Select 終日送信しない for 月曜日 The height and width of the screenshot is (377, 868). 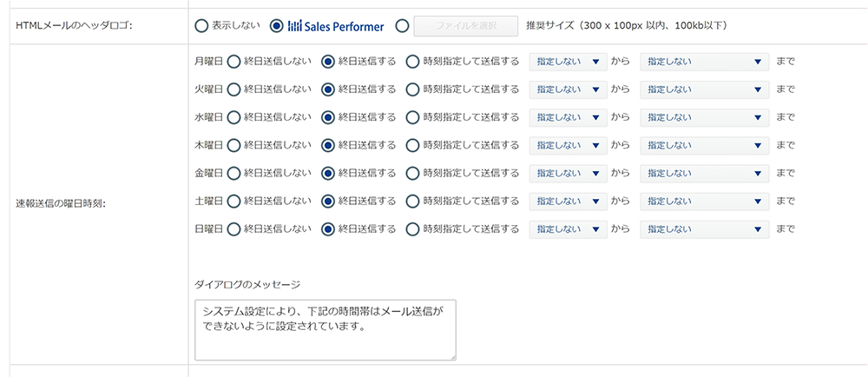(x=234, y=62)
